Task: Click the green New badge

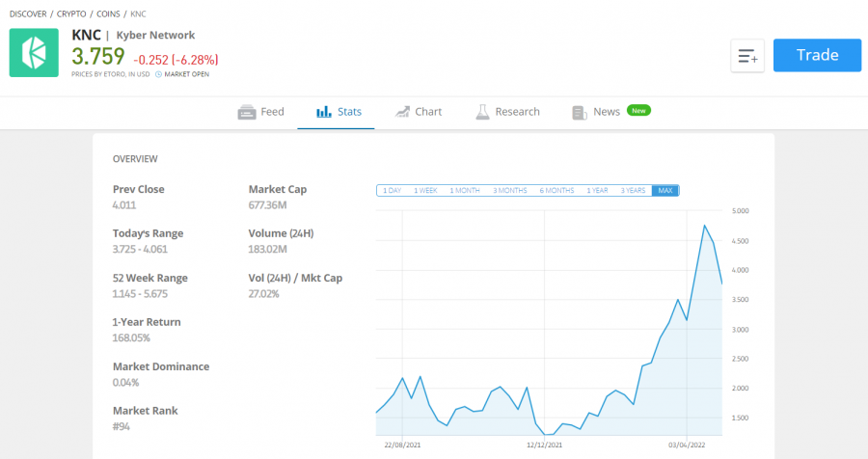Action: (x=638, y=111)
